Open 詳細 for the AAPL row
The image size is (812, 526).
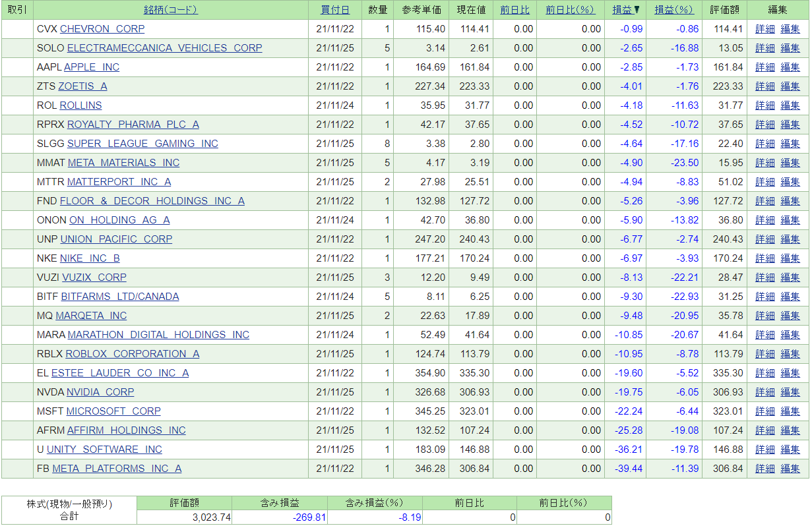click(765, 67)
